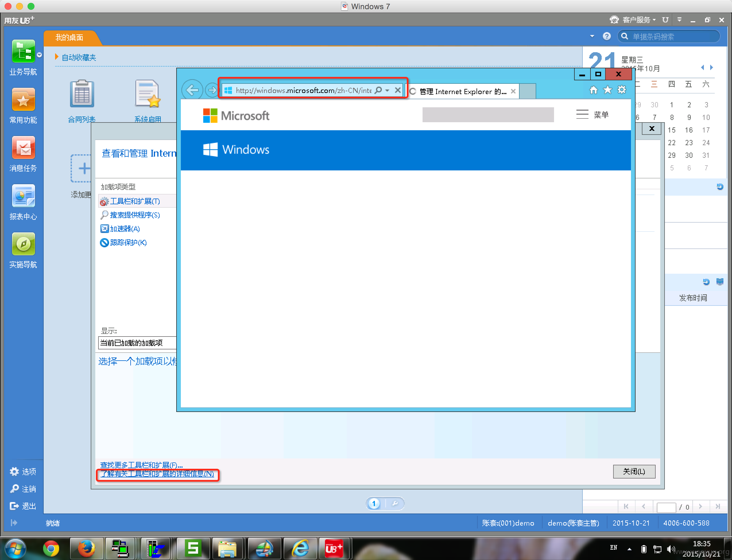Go to previous month in calendar
This screenshot has width=732, height=560.
pyautogui.click(x=703, y=67)
